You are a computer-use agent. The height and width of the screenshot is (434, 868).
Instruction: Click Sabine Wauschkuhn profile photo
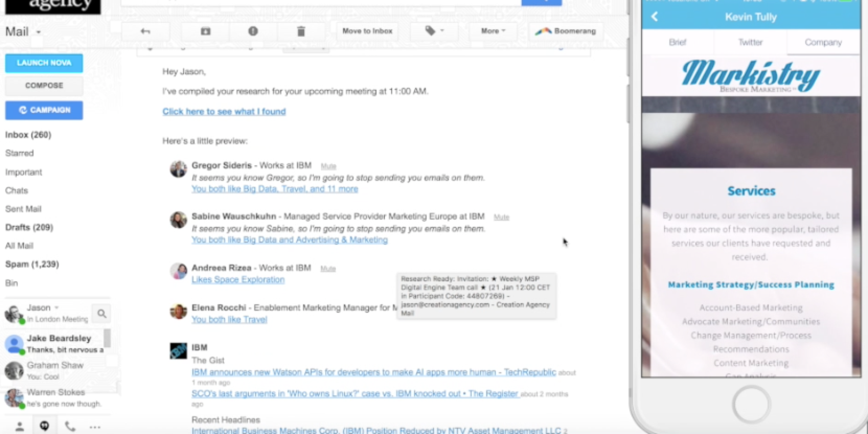tap(178, 220)
